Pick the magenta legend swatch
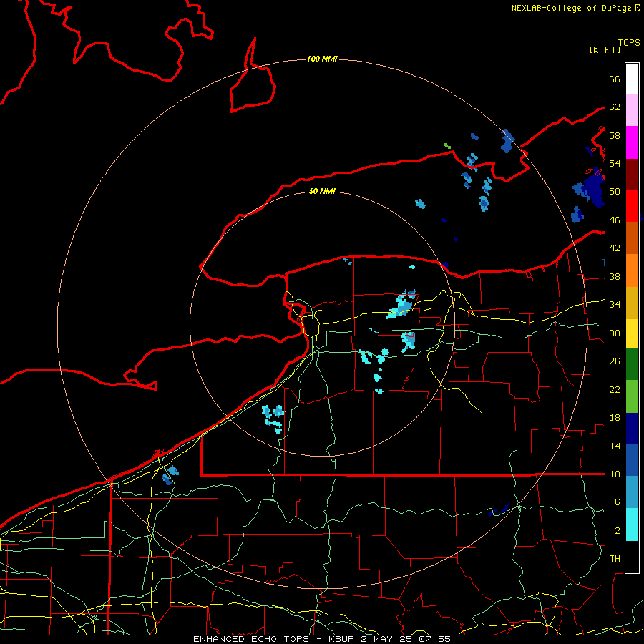 click(x=632, y=142)
